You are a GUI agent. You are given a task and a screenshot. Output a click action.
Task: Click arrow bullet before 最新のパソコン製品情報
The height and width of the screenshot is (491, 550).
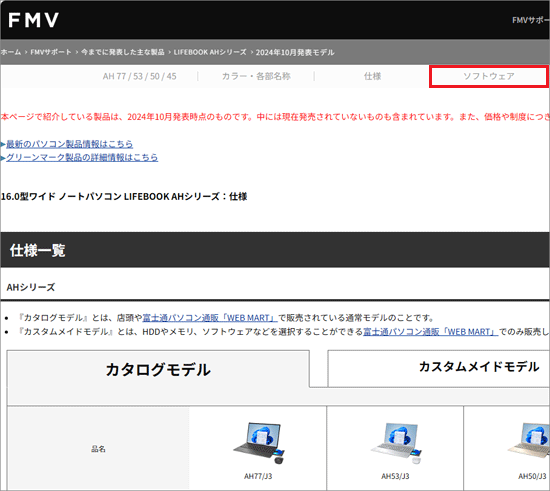3,144
